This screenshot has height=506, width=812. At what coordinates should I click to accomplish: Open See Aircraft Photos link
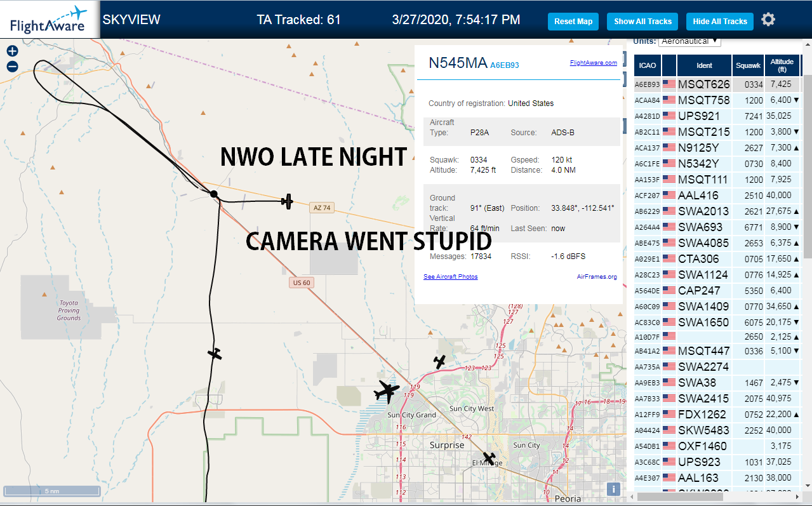coord(451,277)
